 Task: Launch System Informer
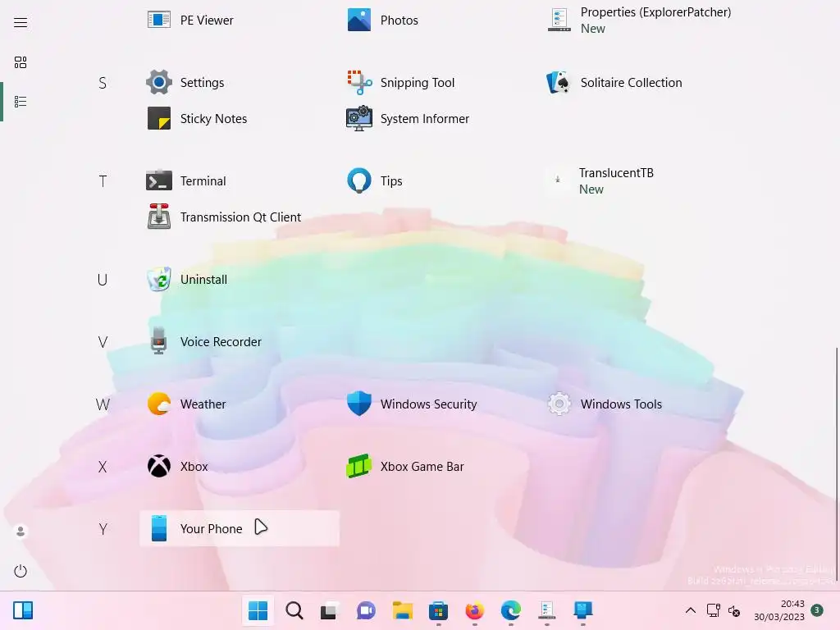click(x=440, y=118)
